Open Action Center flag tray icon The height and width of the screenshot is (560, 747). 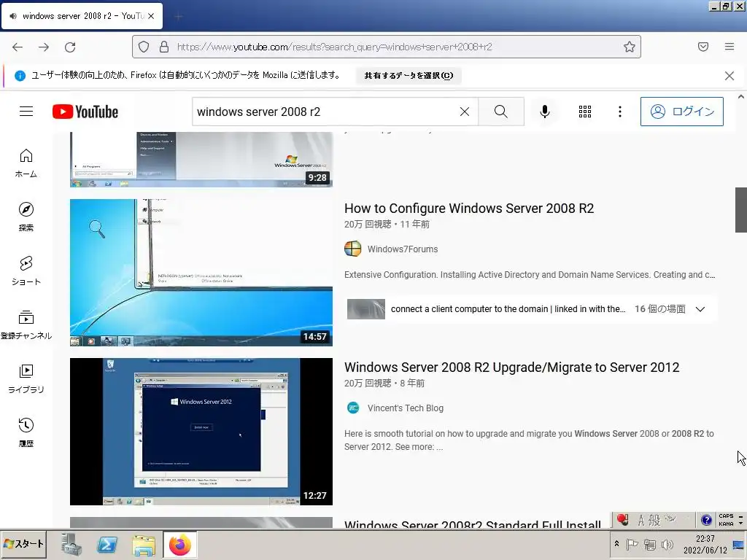pos(632,544)
